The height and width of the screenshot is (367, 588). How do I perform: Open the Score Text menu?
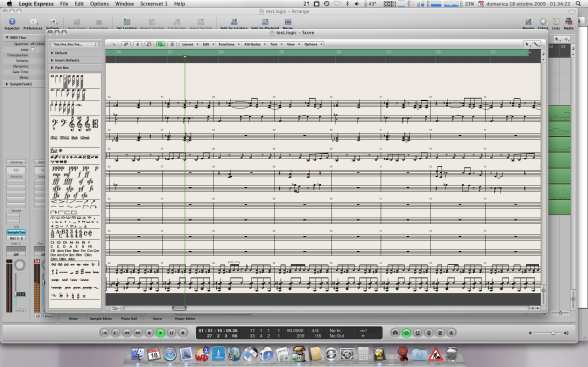point(275,44)
